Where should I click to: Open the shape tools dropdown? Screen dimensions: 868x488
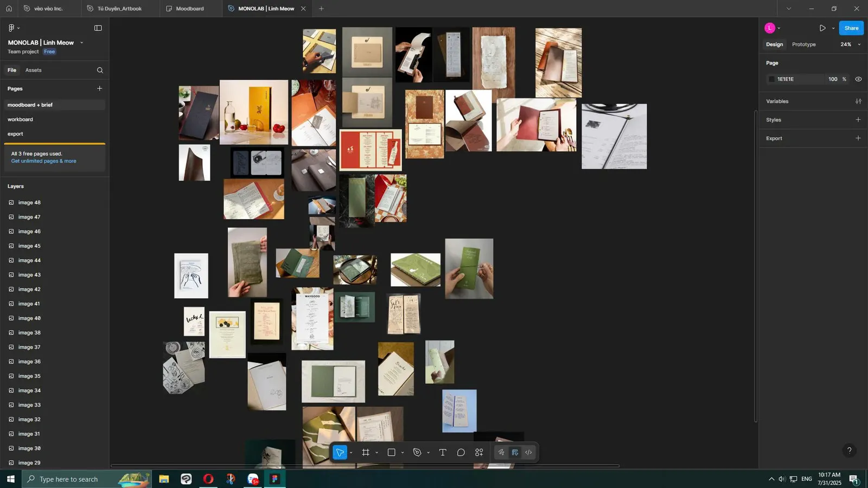click(x=403, y=453)
